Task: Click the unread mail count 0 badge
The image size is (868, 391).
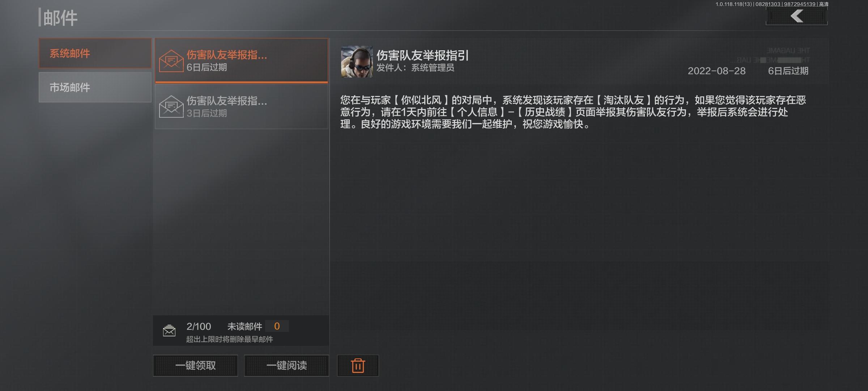Action: tap(277, 326)
